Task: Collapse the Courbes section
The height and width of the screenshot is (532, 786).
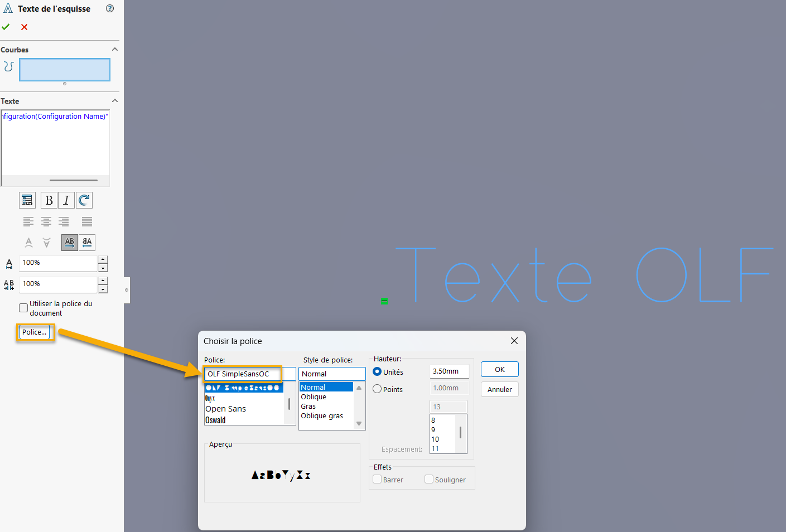Action: tap(115, 49)
